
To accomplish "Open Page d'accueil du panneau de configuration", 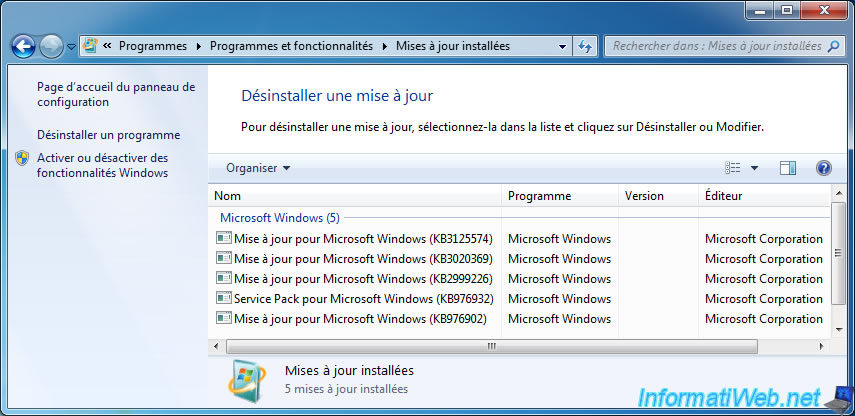I will 116,94.
